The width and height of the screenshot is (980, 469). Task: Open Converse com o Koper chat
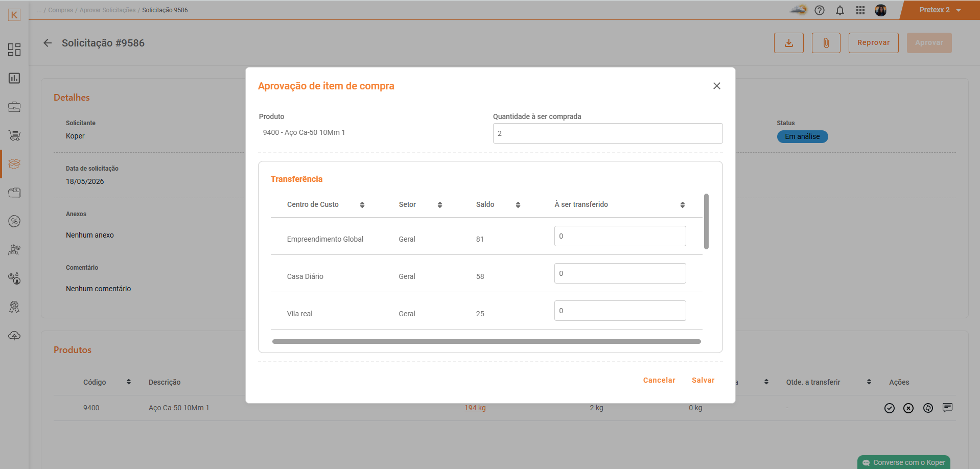(904, 462)
